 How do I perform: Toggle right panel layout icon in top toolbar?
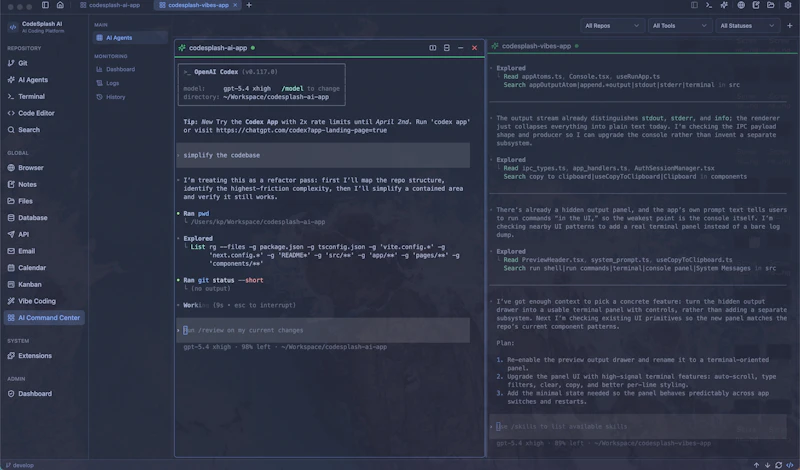pos(694,5)
